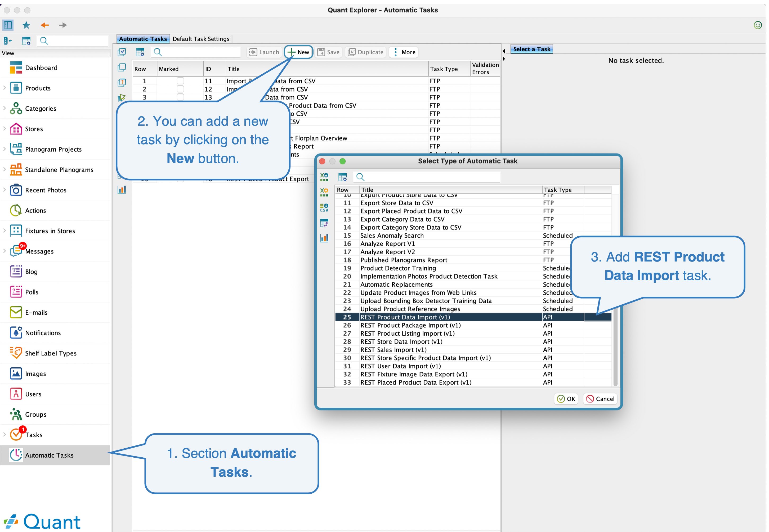This screenshot has width=769, height=532.
Task: Expand Standalone Planograms node
Action: click(4, 169)
